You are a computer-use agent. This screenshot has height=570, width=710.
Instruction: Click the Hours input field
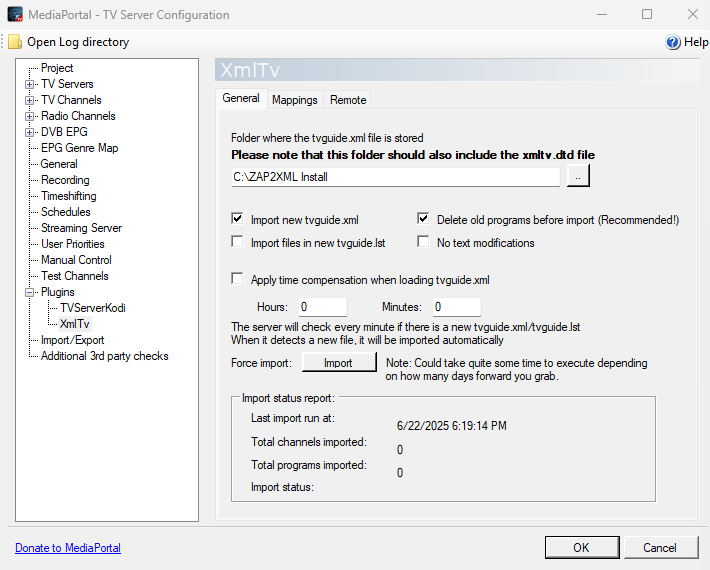tap(320, 307)
